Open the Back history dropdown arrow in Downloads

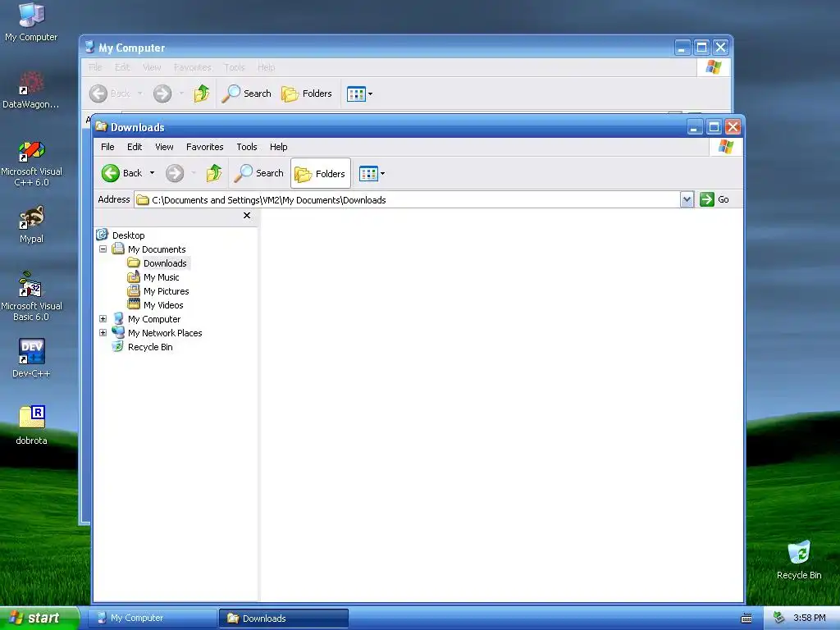pyautogui.click(x=152, y=173)
